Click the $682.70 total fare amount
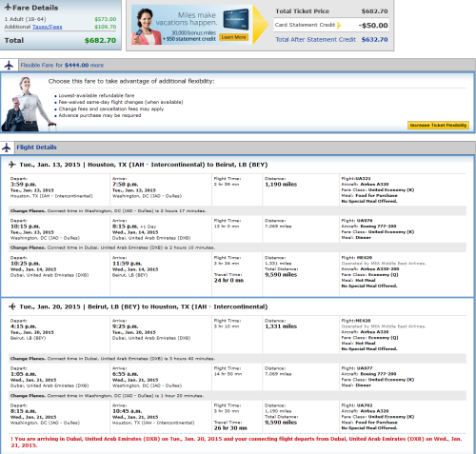 click(x=100, y=40)
